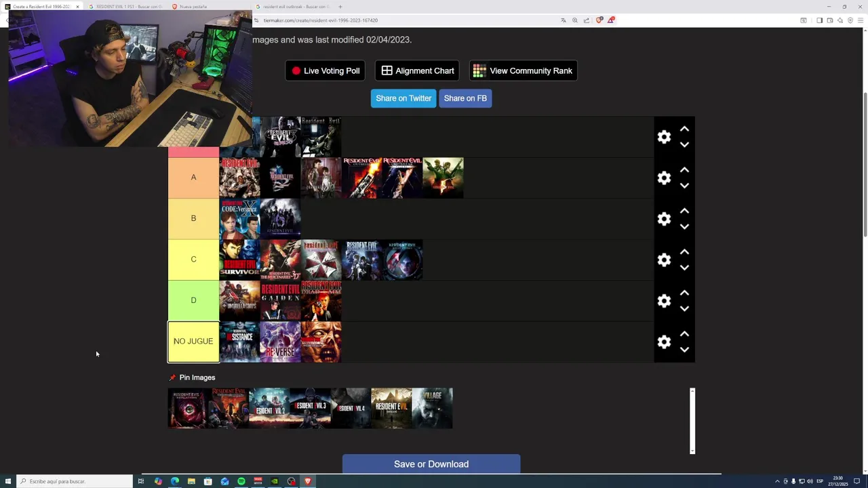The width and height of the screenshot is (868, 488).
Task: Open settings gear for tier B row
Action: [x=664, y=219]
